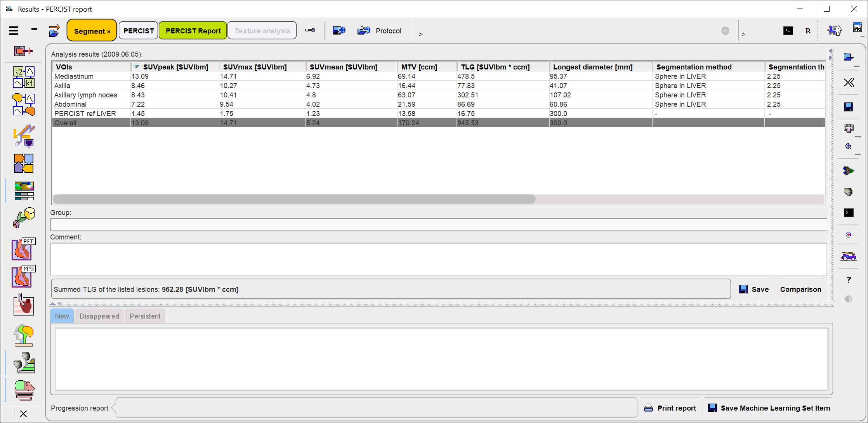Click the configuration head-with-arrows icon

click(834, 30)
